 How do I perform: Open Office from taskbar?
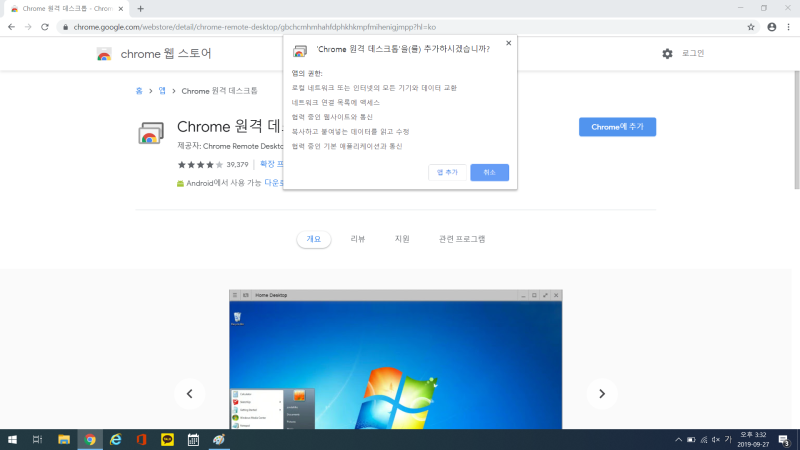(141, 439)
